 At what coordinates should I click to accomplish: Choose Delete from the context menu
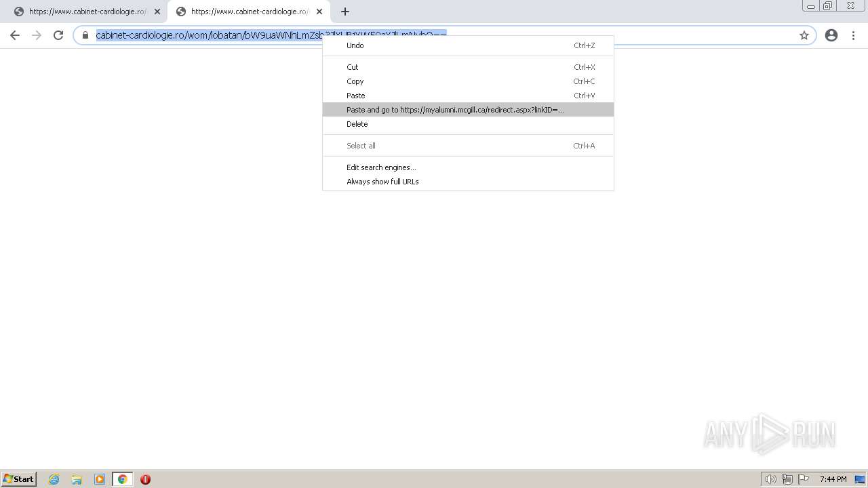click(x=468, y=124)
